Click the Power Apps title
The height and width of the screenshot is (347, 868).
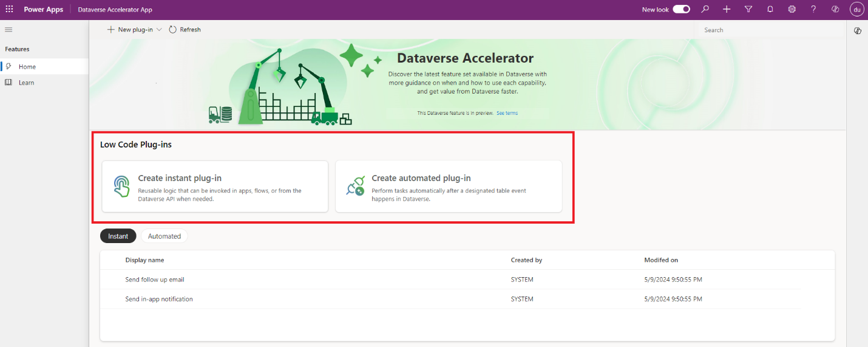click(x=43, y=10)
